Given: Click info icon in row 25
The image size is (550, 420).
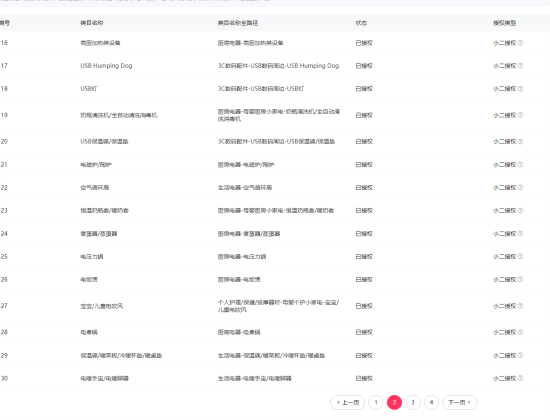Looking at the screenshot, I should coord(521,256).
